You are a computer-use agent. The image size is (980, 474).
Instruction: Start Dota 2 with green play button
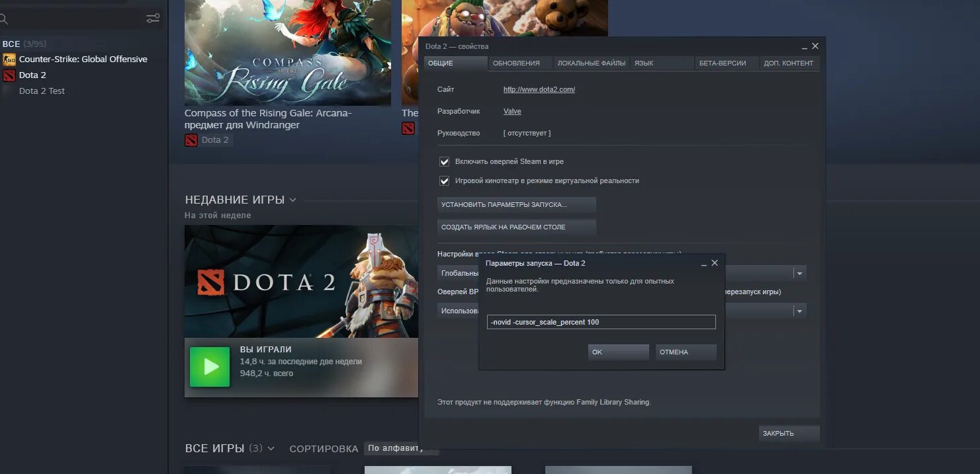[210, 366]
